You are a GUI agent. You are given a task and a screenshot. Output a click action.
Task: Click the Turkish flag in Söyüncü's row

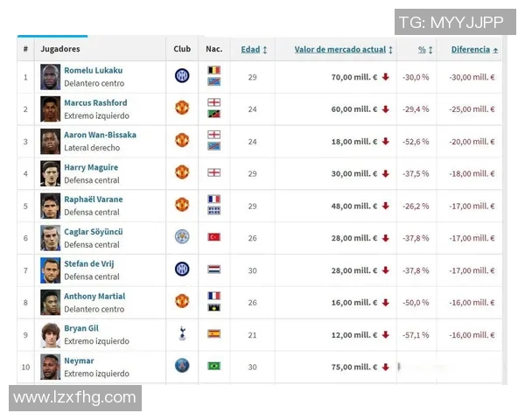point(213,236)
